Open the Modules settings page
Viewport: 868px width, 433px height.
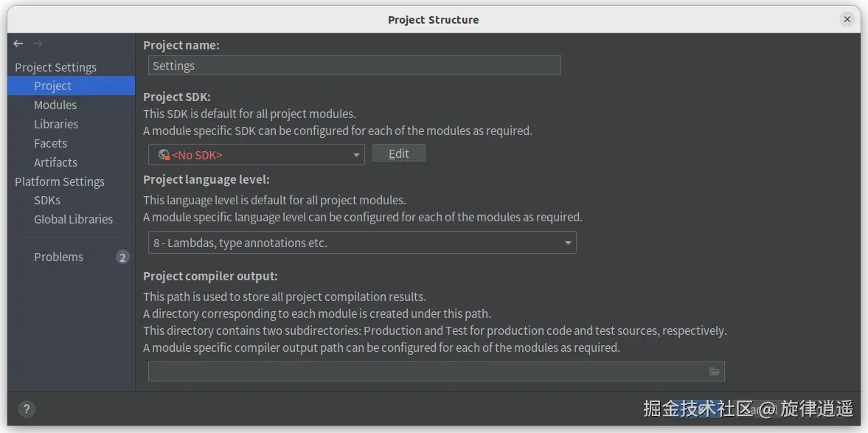tap(55, 105)
